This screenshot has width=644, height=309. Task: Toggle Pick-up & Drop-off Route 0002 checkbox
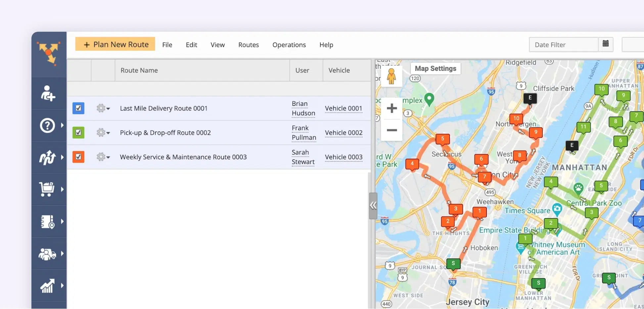(78, 133)
